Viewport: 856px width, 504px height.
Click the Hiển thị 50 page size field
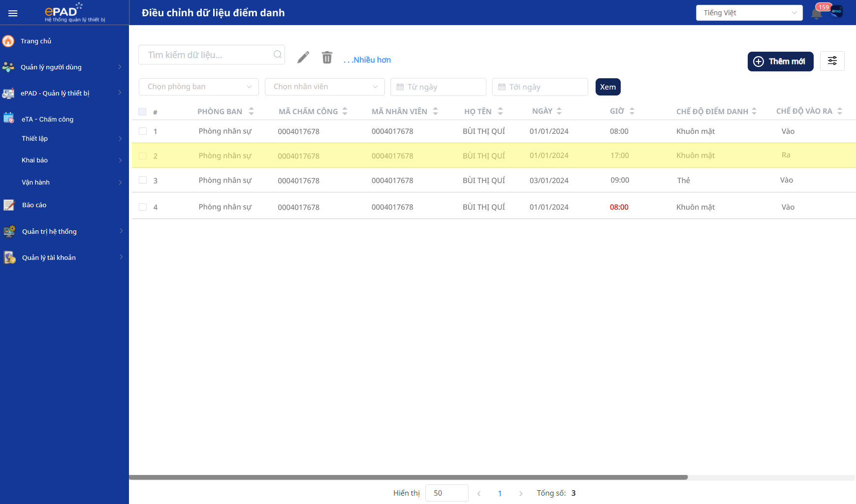click(x=447, y=493)
